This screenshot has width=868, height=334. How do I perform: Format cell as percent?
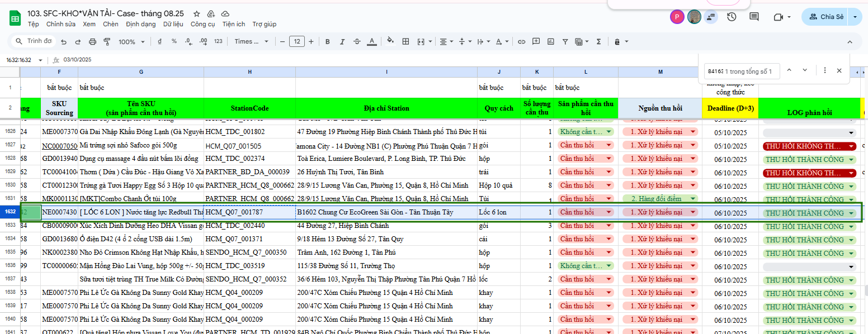point(174,42)
